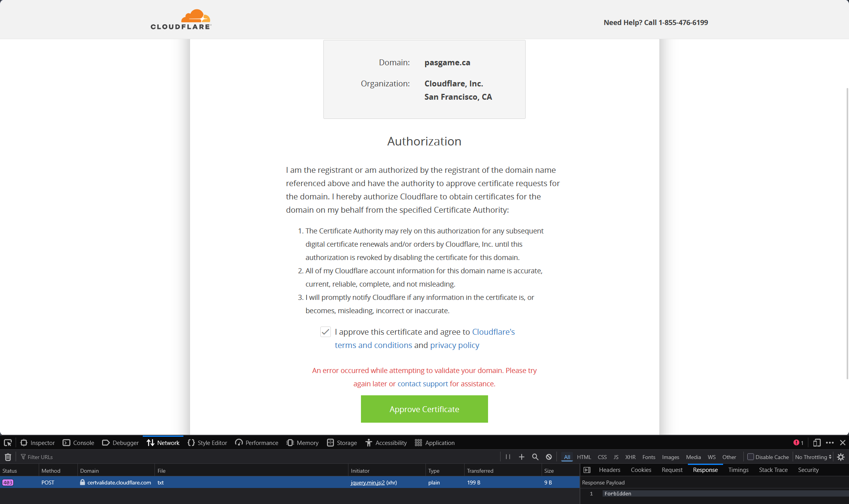849x504 pixels.
Task: Click the plus icon in network toolbar
Action: pyautogui.click(x=521, y=457)
